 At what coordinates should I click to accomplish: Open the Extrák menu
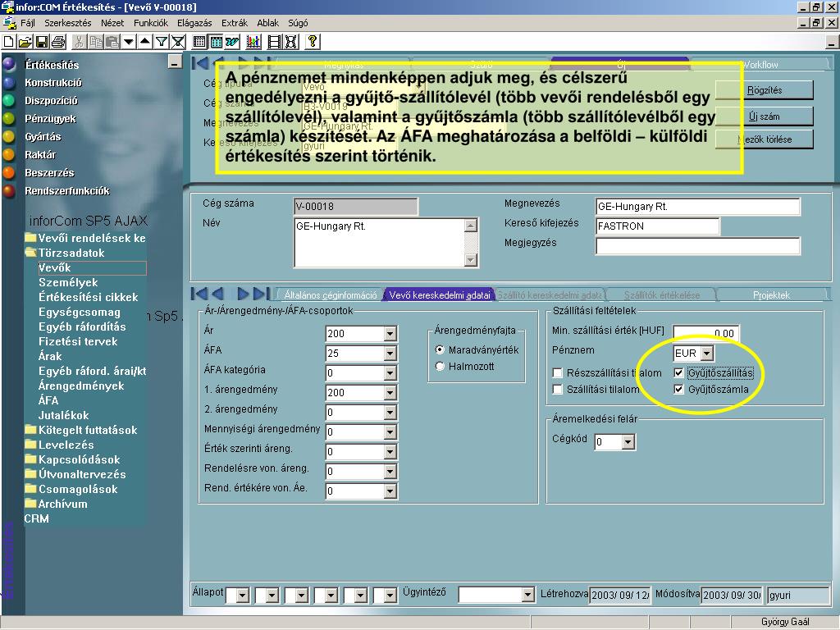pyautogui.click(x=235, y=23)
